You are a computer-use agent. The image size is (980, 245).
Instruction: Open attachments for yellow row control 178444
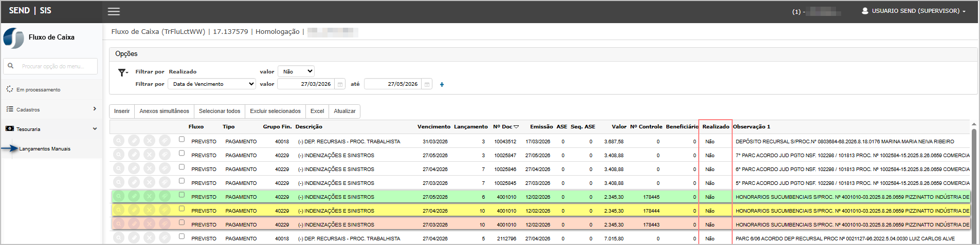[165, 210]
